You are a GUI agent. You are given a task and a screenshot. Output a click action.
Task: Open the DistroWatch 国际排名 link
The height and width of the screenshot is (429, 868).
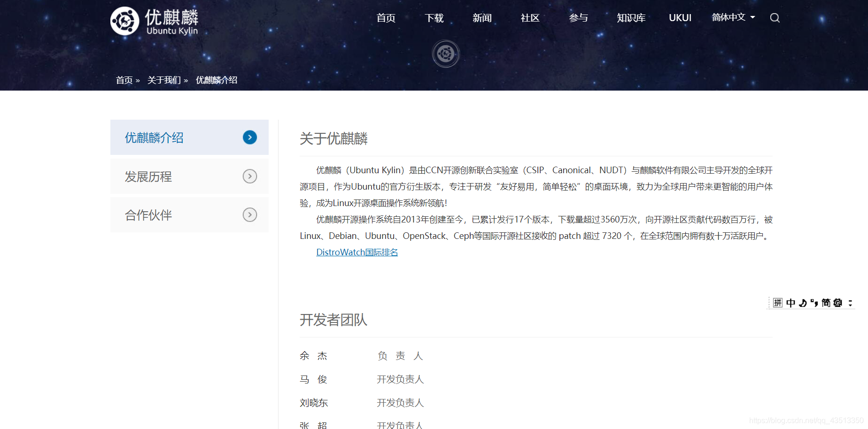[x=356, y=252]
